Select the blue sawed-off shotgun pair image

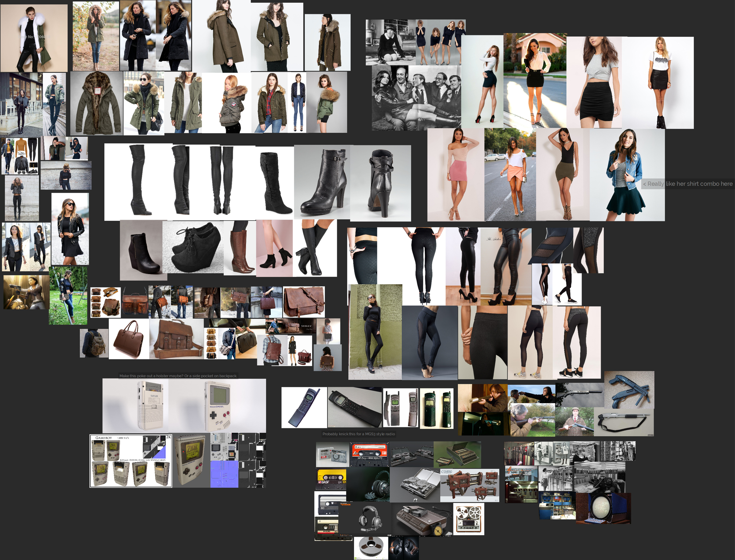pos(629,390)
